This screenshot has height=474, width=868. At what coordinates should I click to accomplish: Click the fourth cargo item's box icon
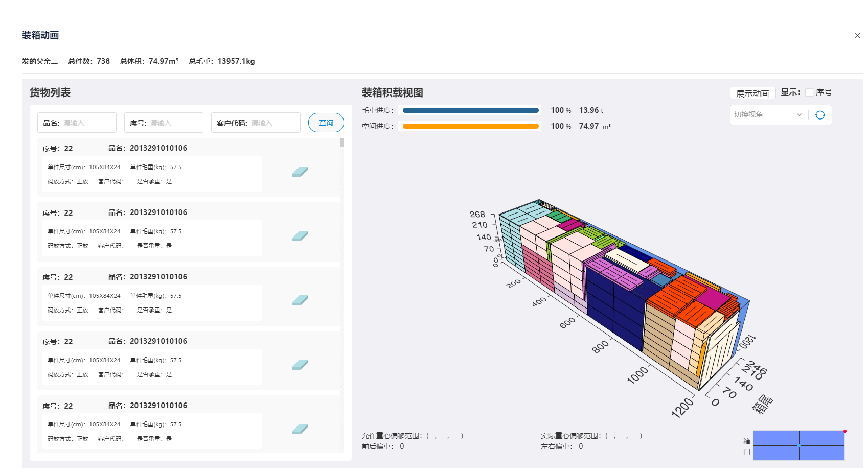tap(300, 365)
